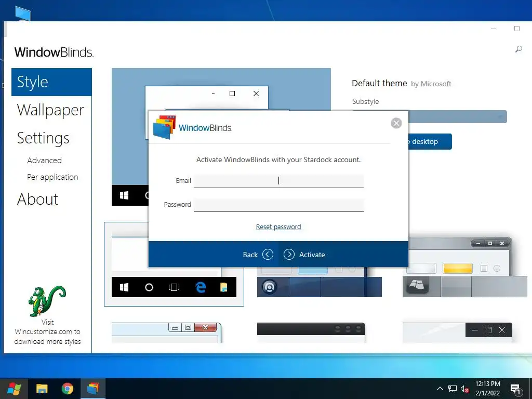532x399 pixels.
Task: Click the search magnifier icon
Action: (x=518, y=49)
